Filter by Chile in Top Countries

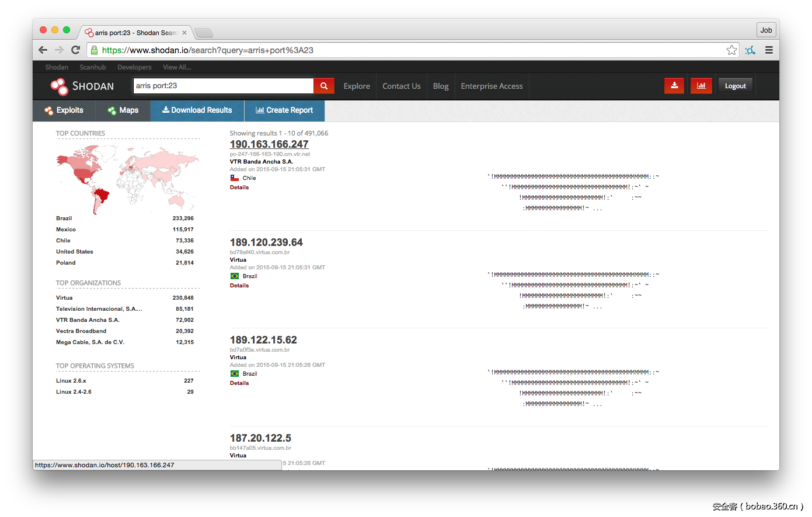[63, 241]
